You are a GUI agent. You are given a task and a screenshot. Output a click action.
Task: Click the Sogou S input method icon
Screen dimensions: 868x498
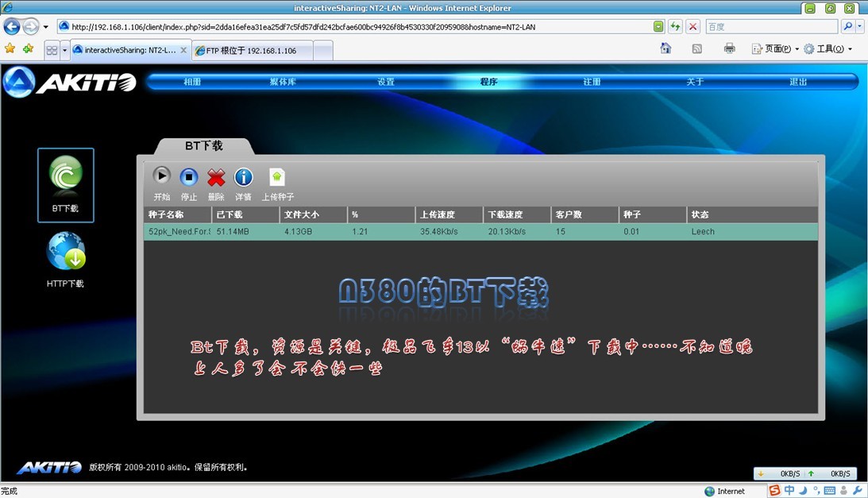tap(774, 490)
